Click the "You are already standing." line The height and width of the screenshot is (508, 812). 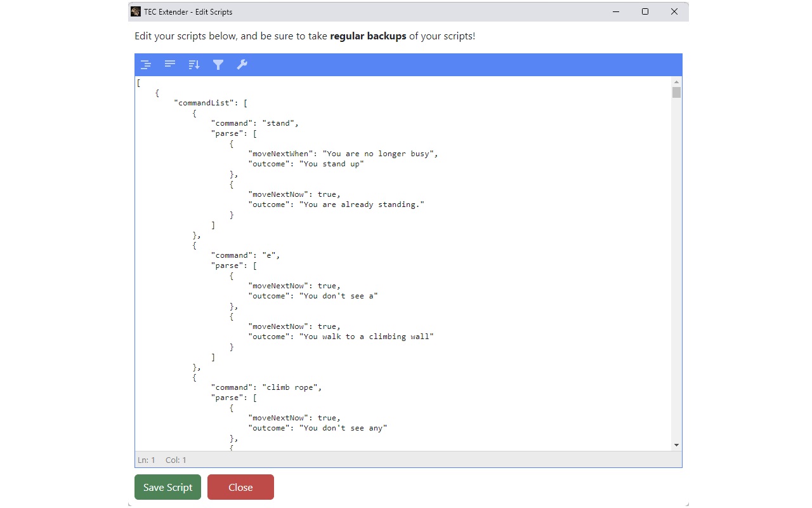(x=336, y=204)
